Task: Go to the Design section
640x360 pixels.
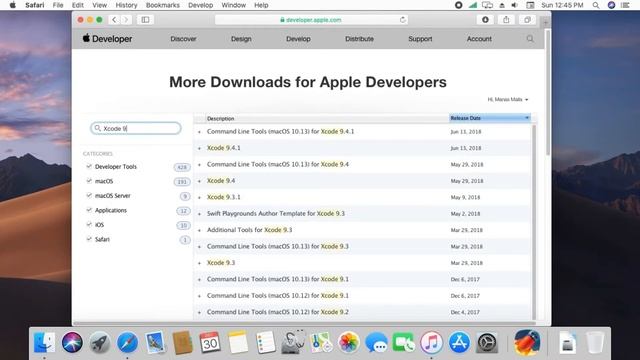Action: coord(241,39)
